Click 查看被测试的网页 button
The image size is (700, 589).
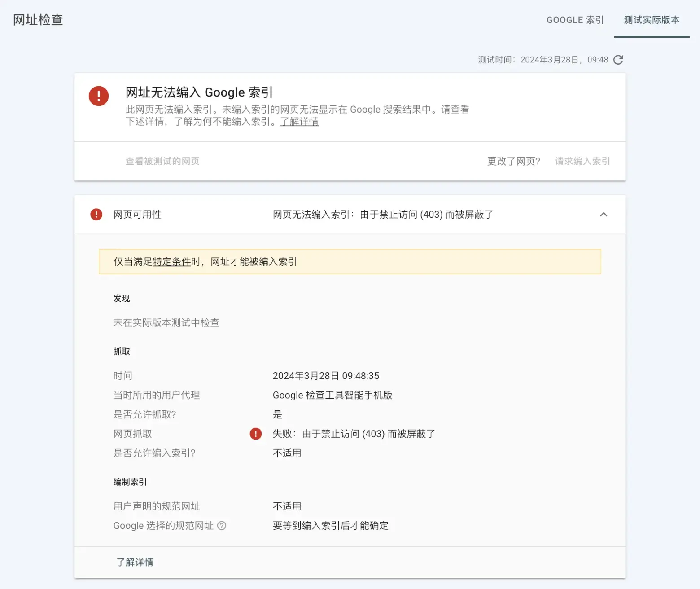pyautogui.click(x=162, y=161)
